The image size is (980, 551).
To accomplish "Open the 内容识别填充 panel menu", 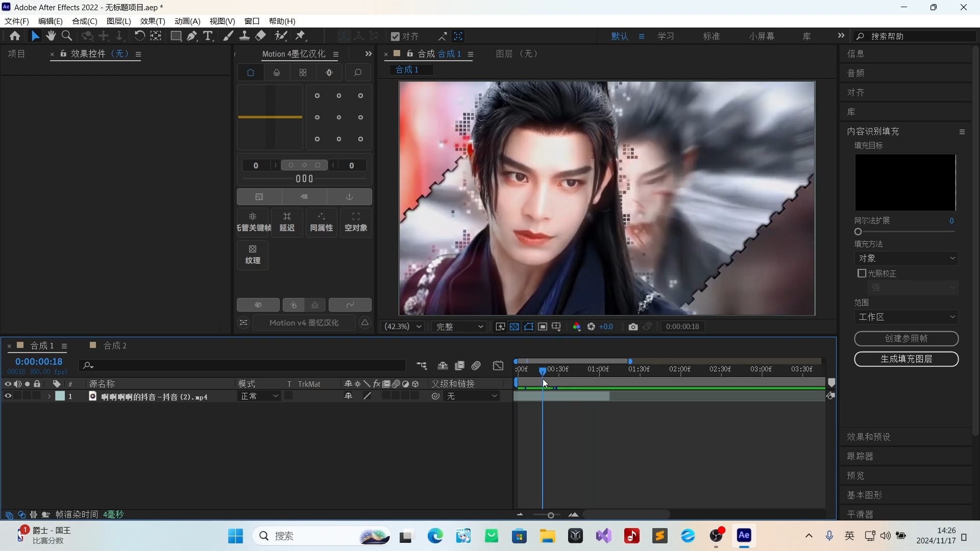I will coord(962,132).
